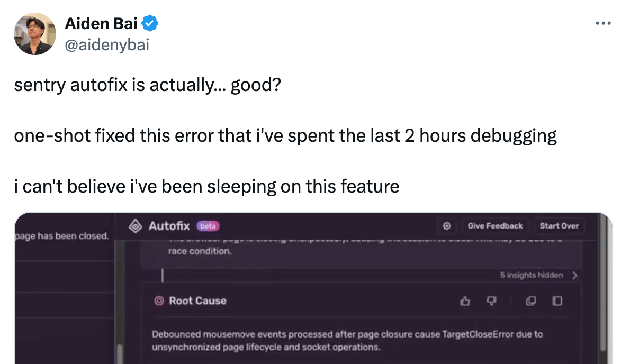The width and height of the screenshot is (630, 364).
Task: Click the chevron next to insights hidden
Action: [575, 275]
